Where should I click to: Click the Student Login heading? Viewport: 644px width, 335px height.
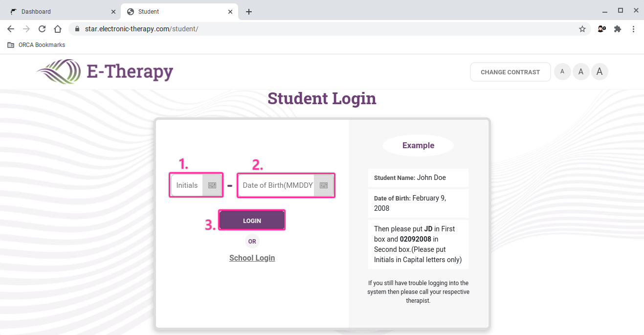[x=322, y=98]
